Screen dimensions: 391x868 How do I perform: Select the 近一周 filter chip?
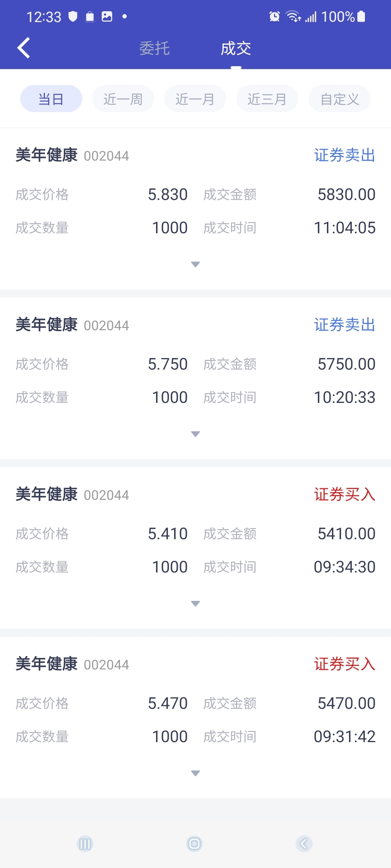click(123, 99)
